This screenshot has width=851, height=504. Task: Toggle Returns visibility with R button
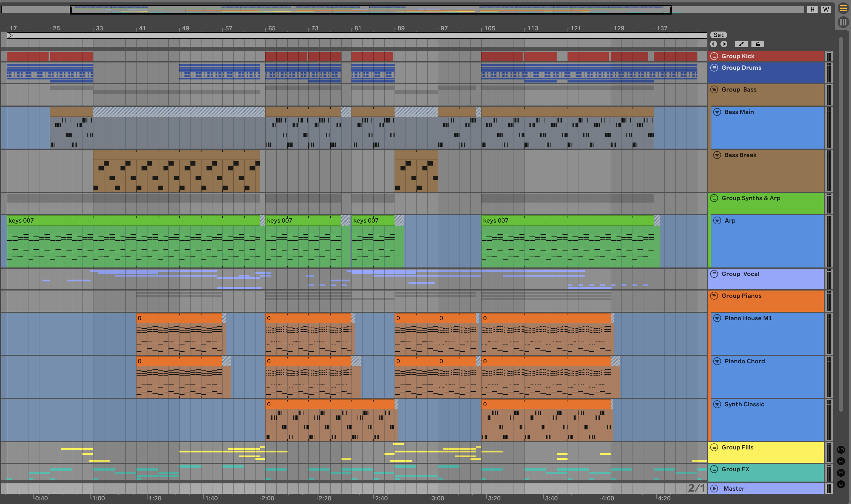pyautogui.click(x=841, y=461)
